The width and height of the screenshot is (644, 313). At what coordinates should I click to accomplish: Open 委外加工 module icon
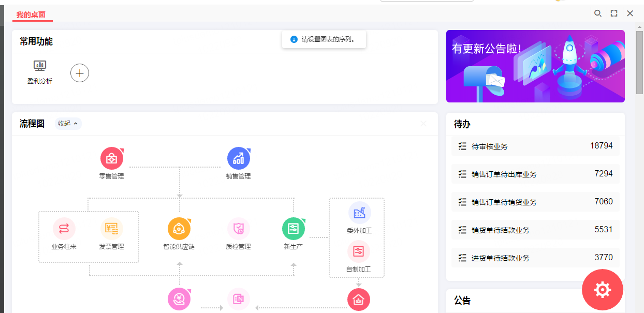[359, 213]
